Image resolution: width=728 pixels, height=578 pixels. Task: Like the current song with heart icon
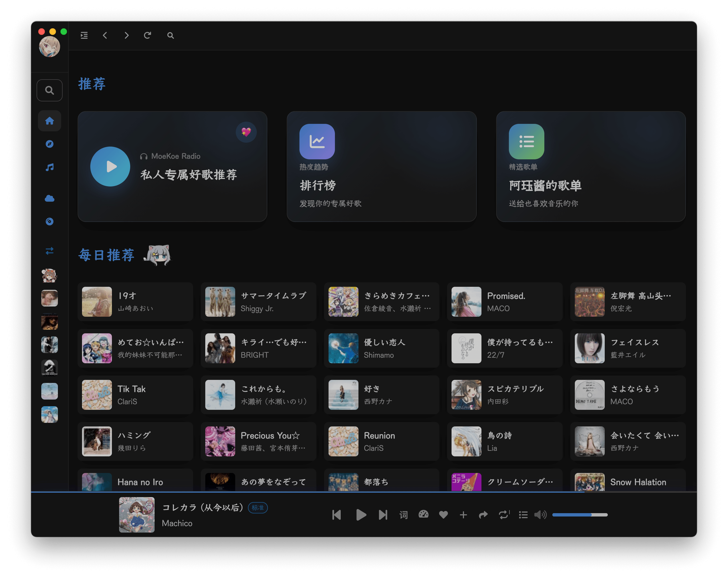pos(443,515)
